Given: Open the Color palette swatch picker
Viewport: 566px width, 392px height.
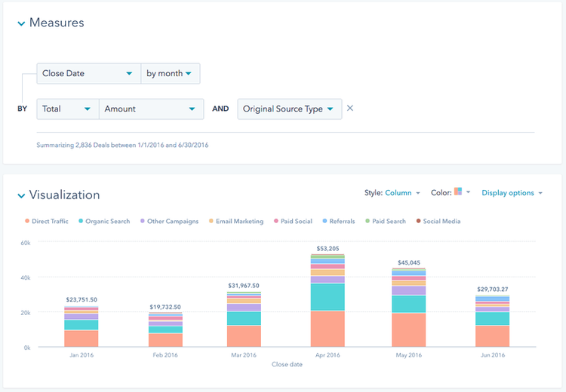Looking at the screenshot, I should [462, 191].
